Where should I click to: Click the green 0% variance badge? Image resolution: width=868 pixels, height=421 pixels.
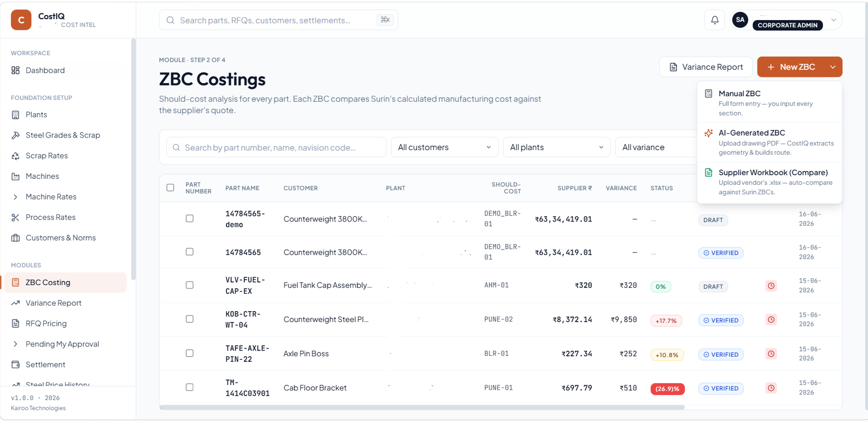661,287
